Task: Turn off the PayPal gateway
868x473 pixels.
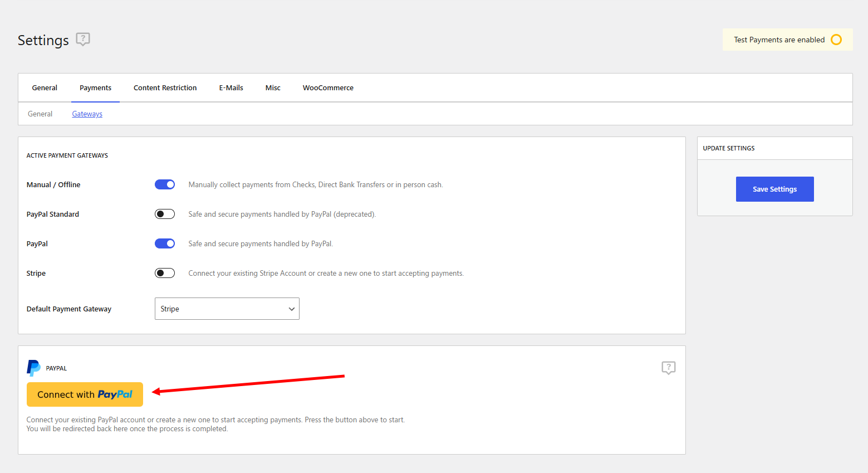Action: click(164, 243)
